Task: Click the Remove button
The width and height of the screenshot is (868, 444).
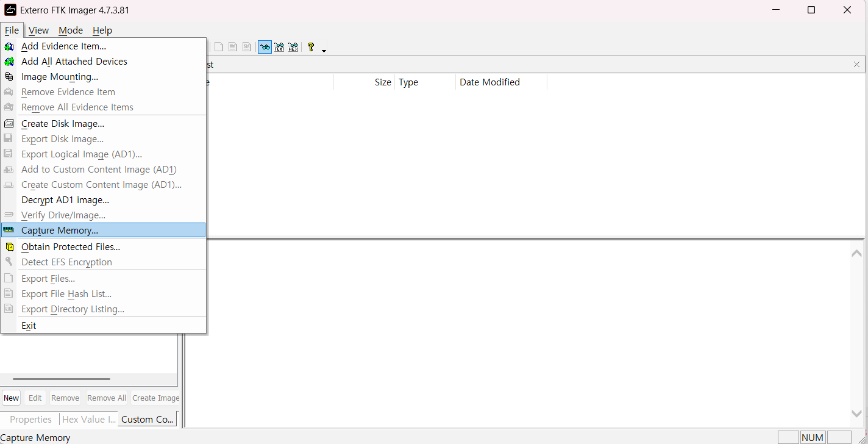Action: point(65,398)
